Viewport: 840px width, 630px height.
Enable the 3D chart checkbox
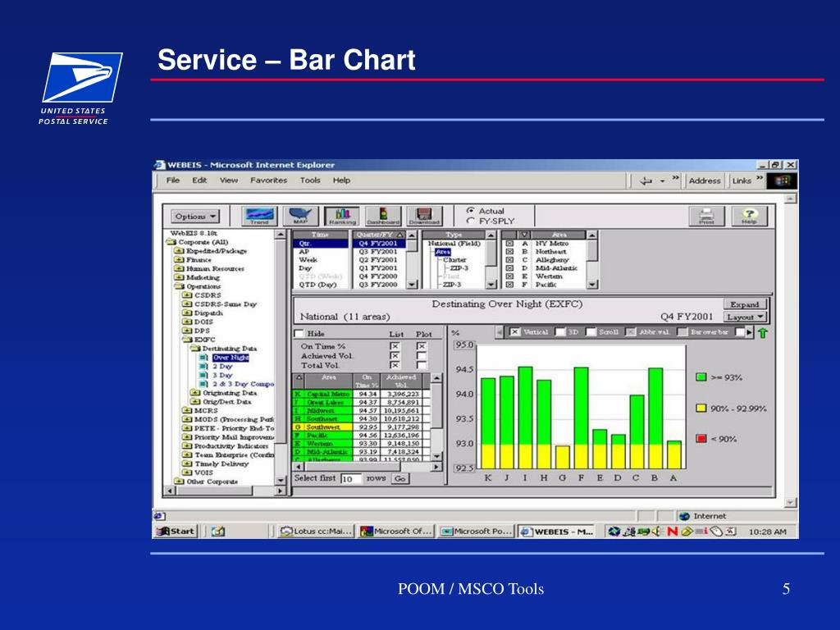click(560, 332)
